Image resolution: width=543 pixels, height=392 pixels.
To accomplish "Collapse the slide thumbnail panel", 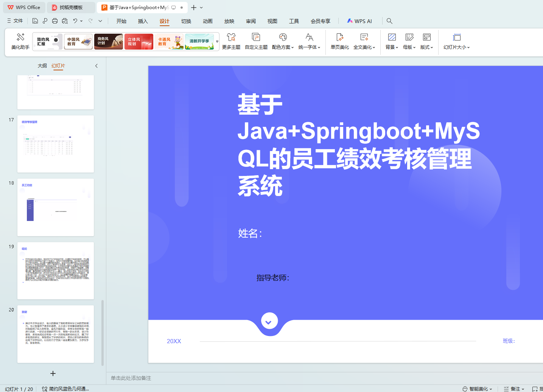I will click(x=96, y=66).
